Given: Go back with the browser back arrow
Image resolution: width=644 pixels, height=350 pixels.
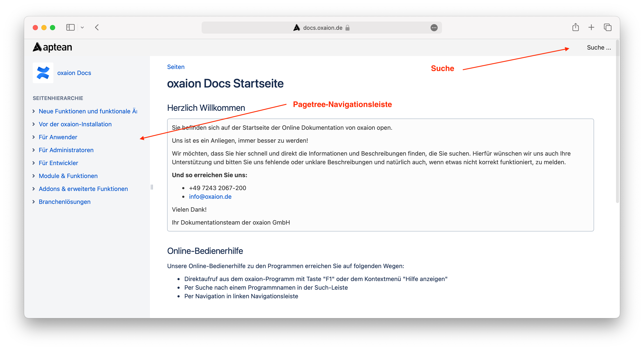Looking at the screenshot, I should click(x=97, y=27).
